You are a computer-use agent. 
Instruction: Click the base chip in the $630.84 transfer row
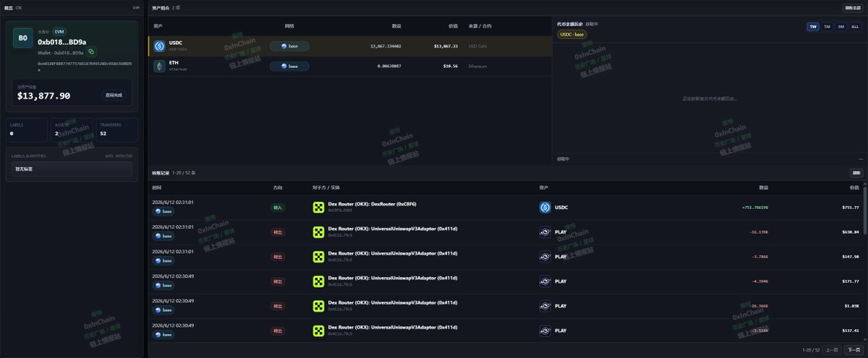163,236
